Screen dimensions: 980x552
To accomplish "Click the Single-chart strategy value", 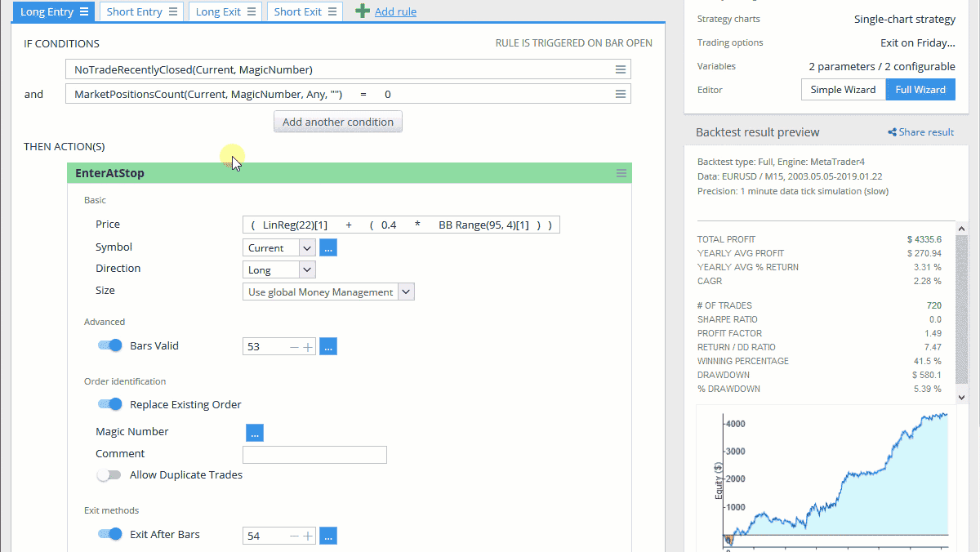I will [905, 19].
